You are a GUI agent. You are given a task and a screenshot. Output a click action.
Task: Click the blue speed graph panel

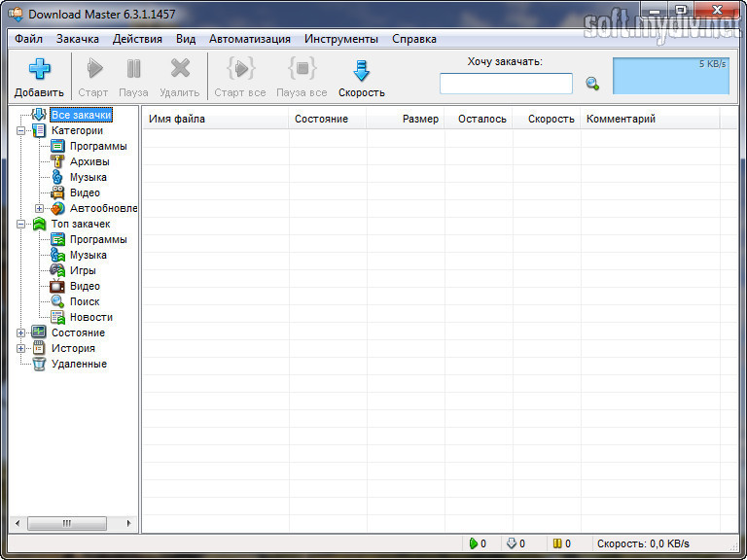point(671,76)
